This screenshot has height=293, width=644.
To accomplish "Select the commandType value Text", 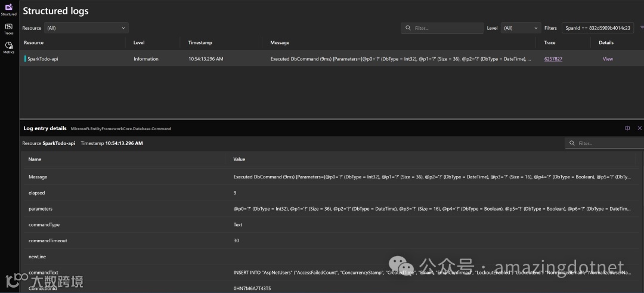I will 238,225.
